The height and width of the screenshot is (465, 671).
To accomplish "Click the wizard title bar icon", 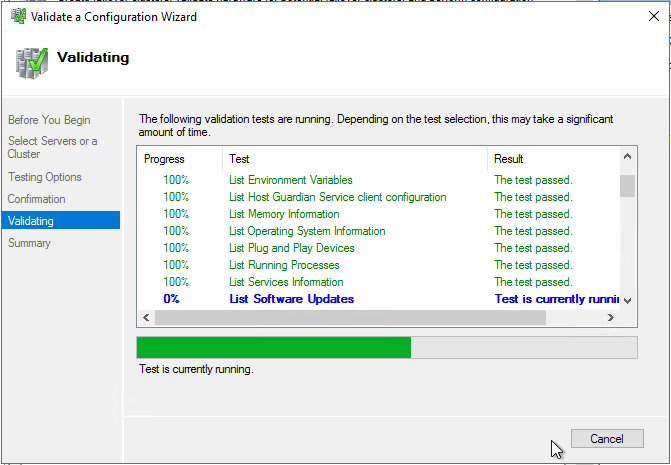I will pyautogui.click(x=18, y=16).
